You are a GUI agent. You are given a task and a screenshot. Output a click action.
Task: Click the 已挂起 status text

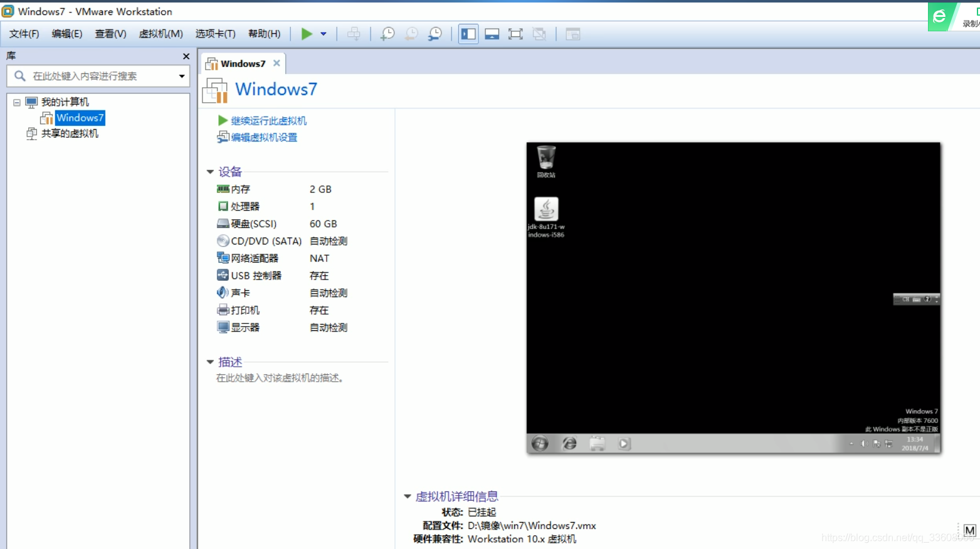[x=482, y=512]
